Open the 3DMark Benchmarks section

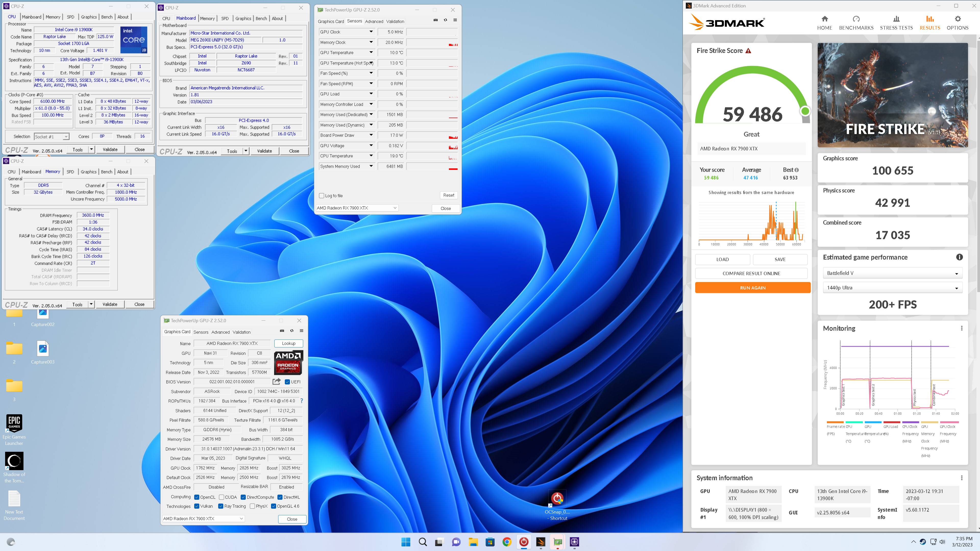[856, 23]
